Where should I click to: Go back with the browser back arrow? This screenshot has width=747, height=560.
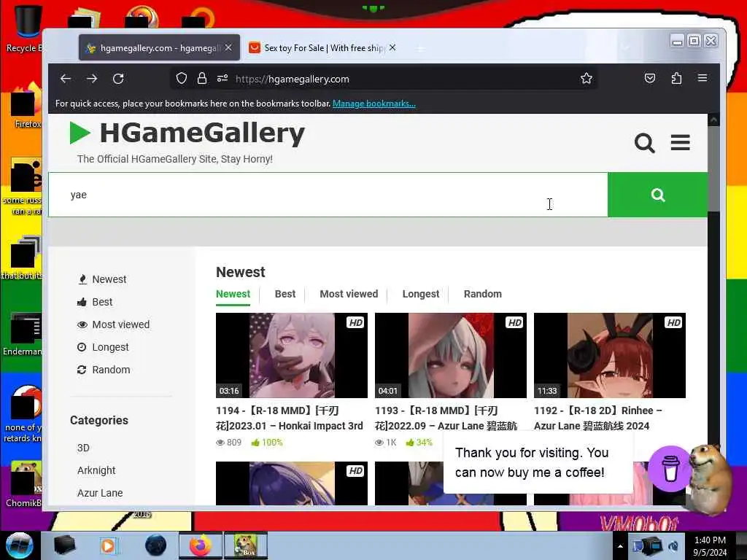tap(66, 79)
